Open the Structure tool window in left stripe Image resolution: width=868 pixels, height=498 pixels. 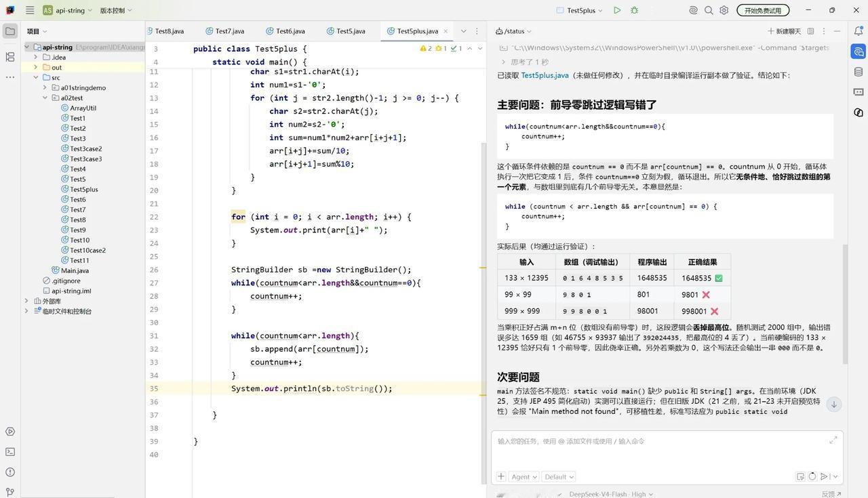coord(10,57)
